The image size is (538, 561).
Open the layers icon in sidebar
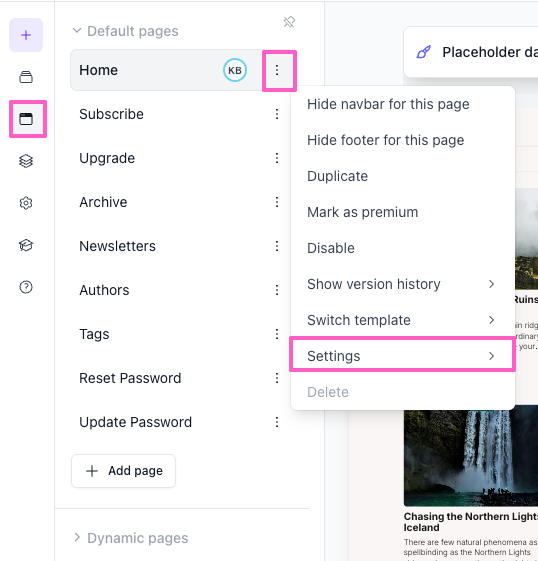pos(26,161)
